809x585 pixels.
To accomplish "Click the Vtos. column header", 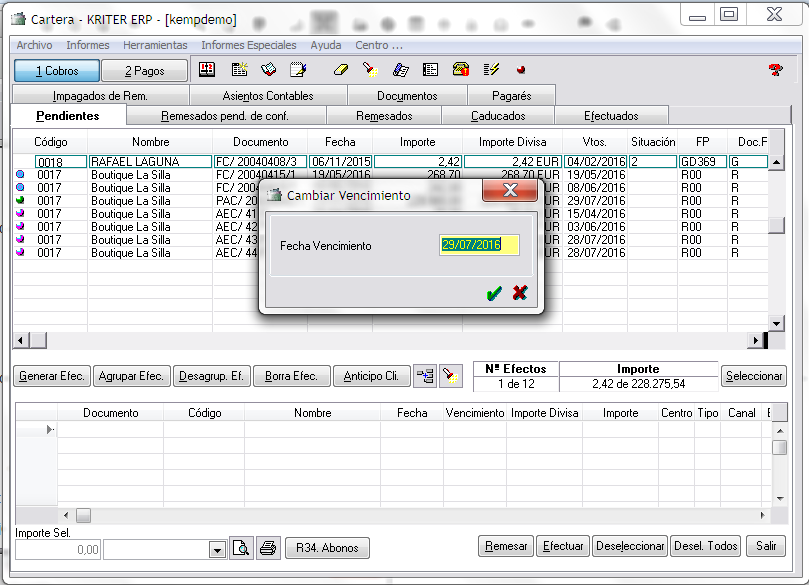I will click(594, 142).
